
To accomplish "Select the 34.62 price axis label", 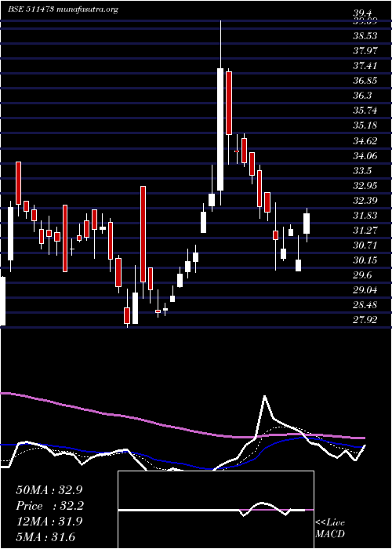I will coord(365,140).
